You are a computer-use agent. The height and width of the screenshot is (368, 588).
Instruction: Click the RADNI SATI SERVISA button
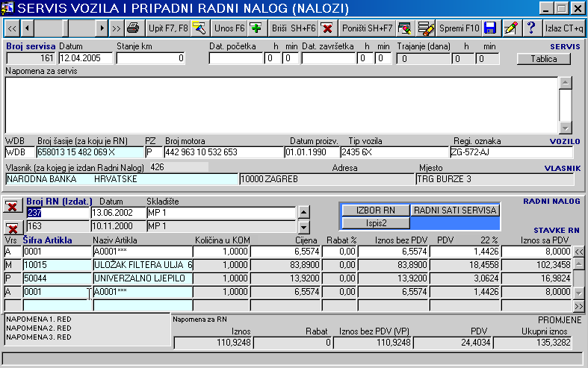pyautogui.click(x=455, y=210)
